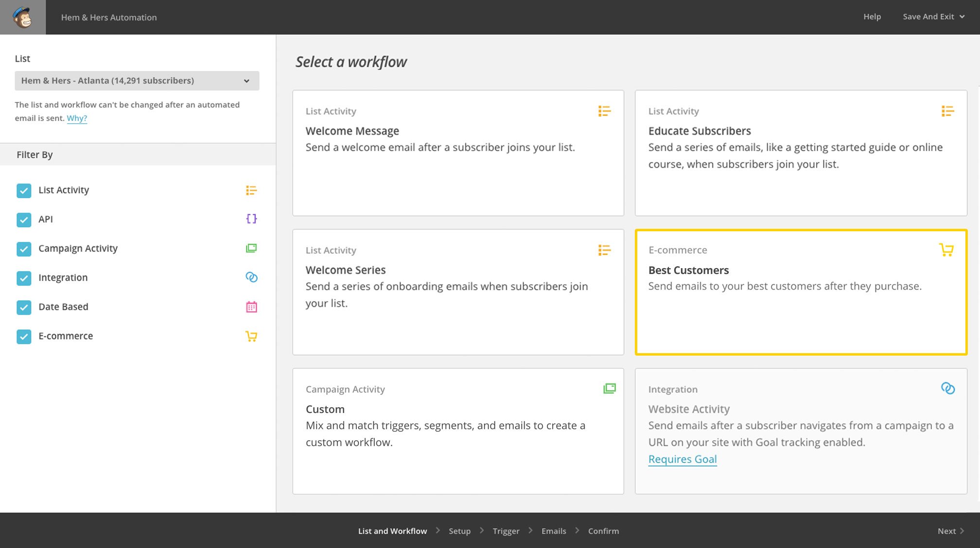This screenshot has width=980, height=548.
Task: Click the Best Customers cart icon
Action: point(947,249)
